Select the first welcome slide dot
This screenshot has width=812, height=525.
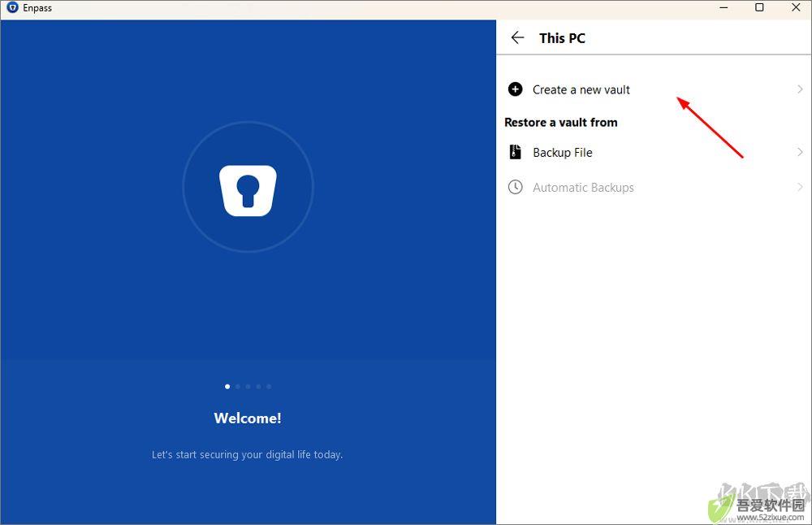227,387
